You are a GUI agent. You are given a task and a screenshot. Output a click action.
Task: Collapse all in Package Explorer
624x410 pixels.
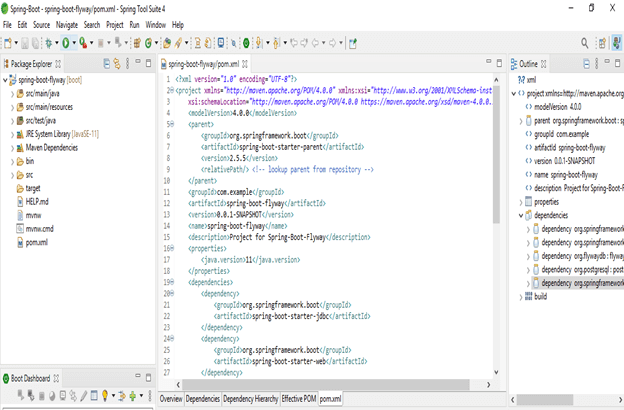pos(107,64)
